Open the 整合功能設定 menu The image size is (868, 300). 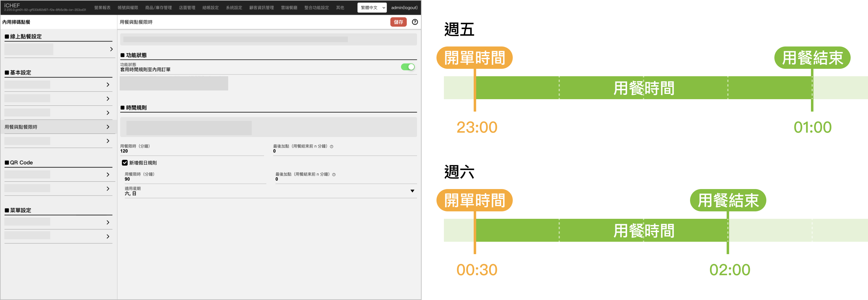coord(316,7)
